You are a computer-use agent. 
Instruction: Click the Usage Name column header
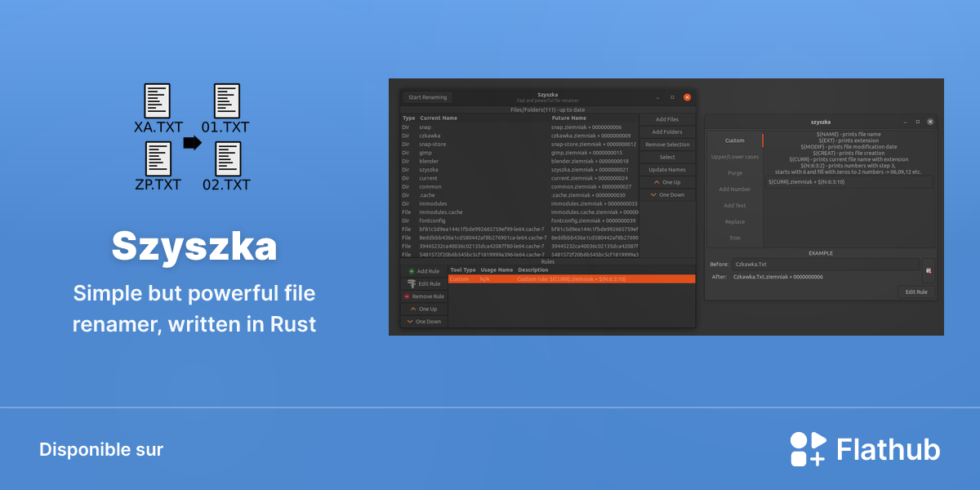(x=497, y=269)
